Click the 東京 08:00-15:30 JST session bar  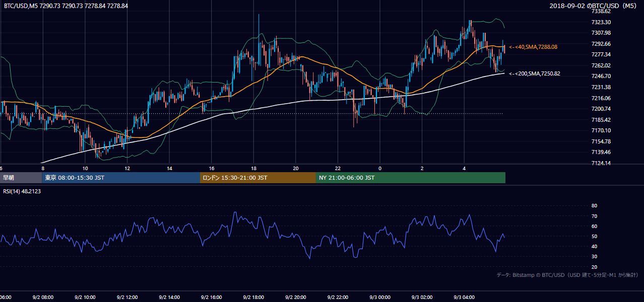point(121,178)
